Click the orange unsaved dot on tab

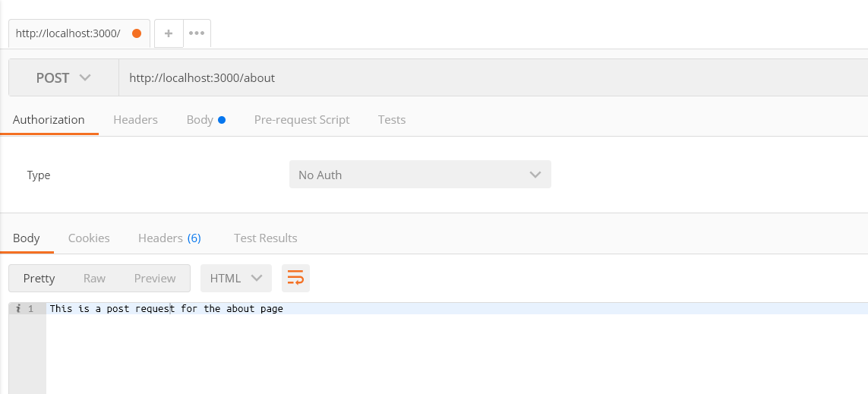click(x=137, y=33)
